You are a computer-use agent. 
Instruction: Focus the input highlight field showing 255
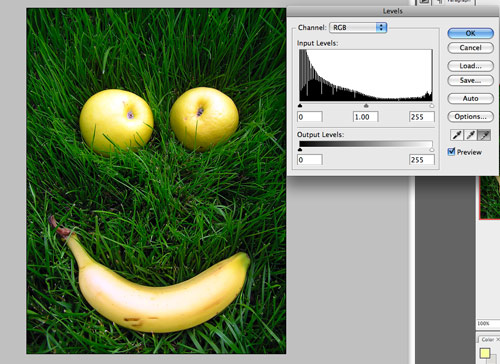click(422, 117)
